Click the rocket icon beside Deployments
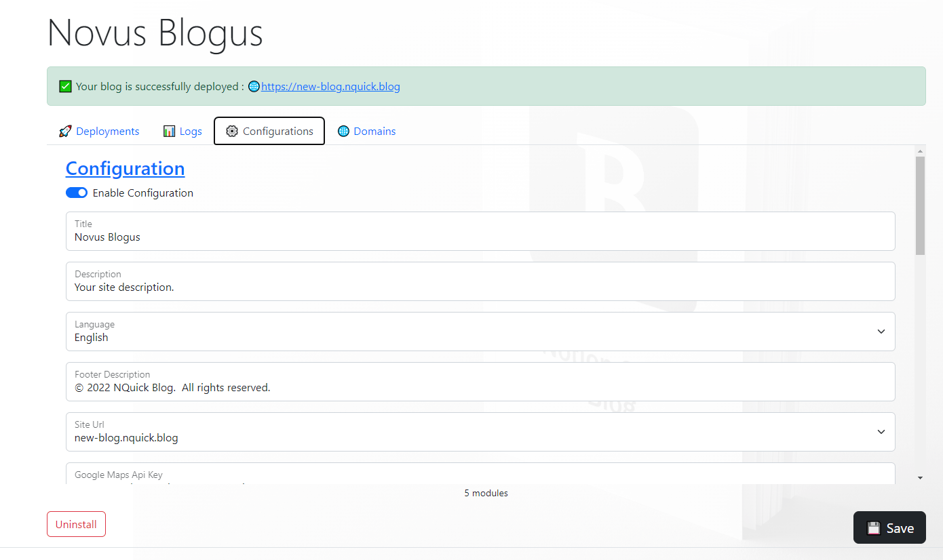943x560 pixels. 65,132
